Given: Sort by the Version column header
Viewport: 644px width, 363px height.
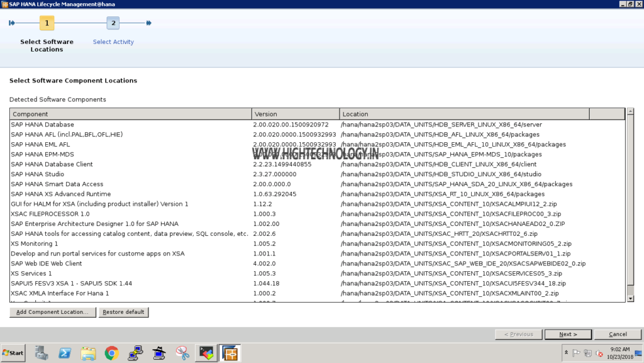Looking at the screenshot, I should 296,114.
